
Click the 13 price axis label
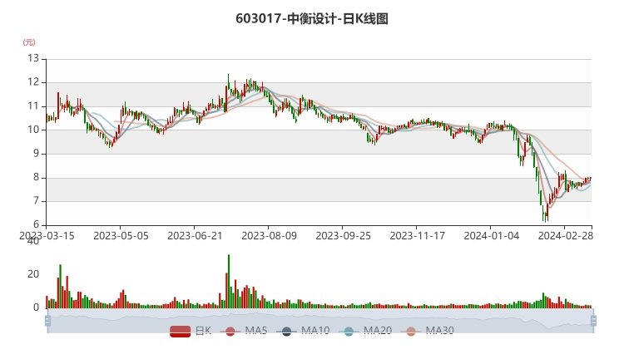click(33, 58)
